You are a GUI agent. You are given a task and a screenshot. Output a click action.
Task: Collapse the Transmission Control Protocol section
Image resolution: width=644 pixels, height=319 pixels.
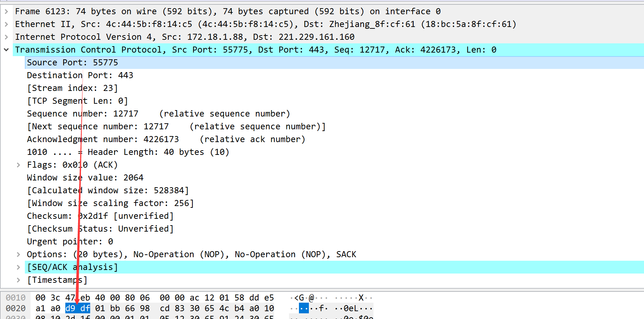tap(6, 50)
